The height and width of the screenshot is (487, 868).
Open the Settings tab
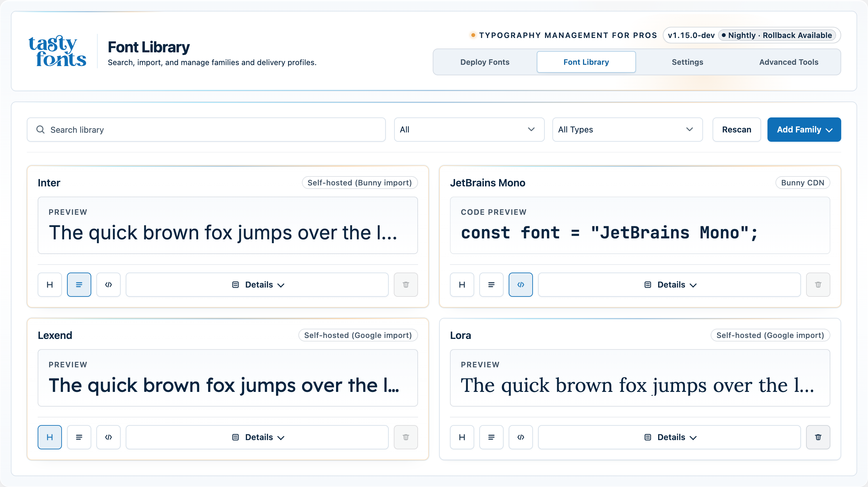click(x=687, y=62)
